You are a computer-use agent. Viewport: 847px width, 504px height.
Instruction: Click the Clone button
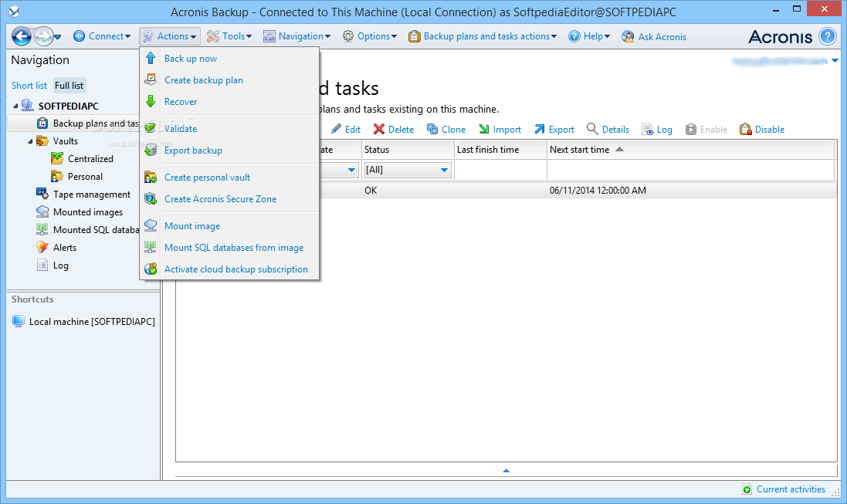click(x=446, y=129)
